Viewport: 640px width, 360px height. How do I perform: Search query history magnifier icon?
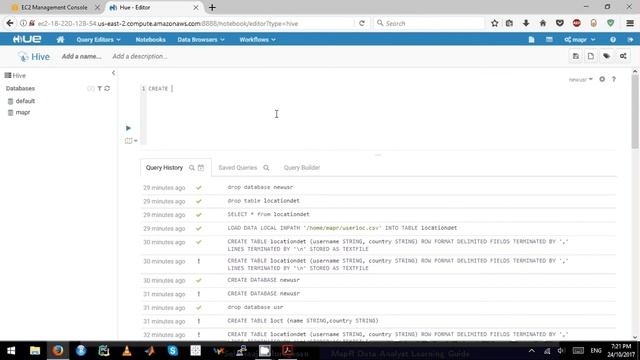191,168
